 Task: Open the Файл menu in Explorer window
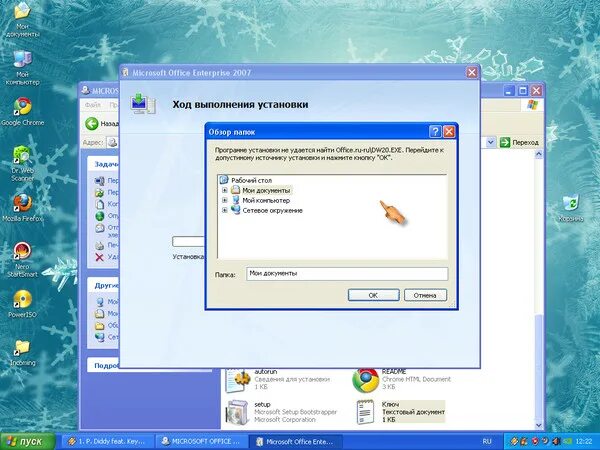tap(93, 104)
